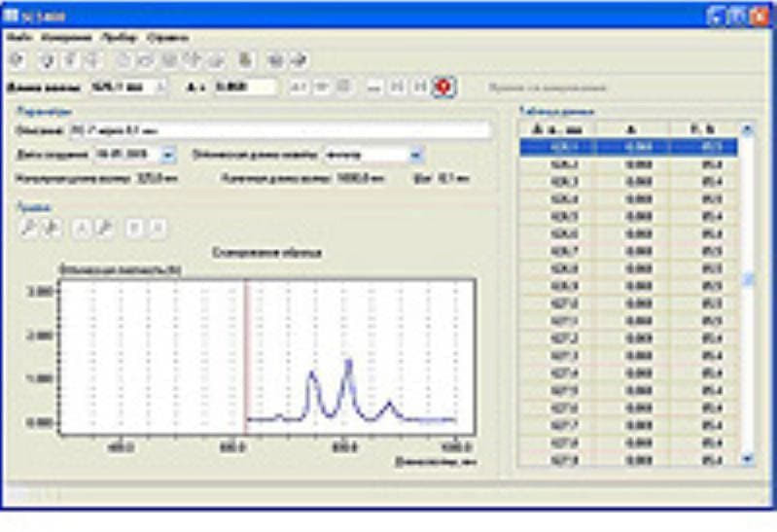Stop the measurement with the red icon
The width and height of the screenshot is (777, 532).
click(443, 88)
